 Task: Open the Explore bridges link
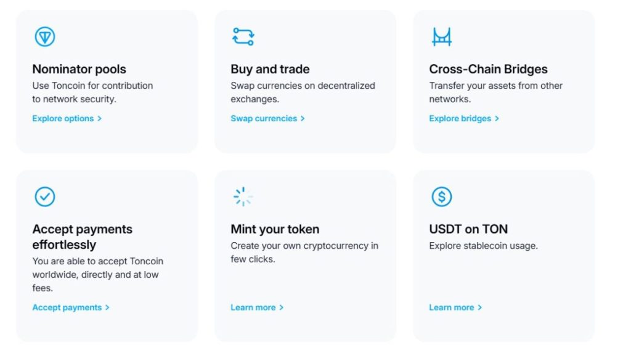(460, 118)
